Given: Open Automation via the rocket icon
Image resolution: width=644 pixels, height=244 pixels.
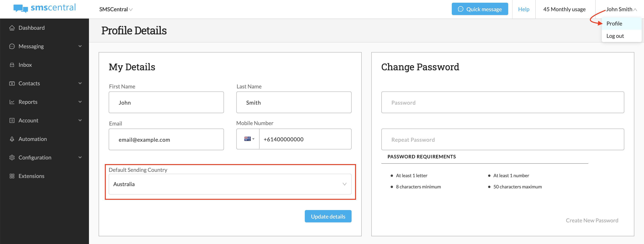Looking at the screenshot, I should (x=12, y=139).
